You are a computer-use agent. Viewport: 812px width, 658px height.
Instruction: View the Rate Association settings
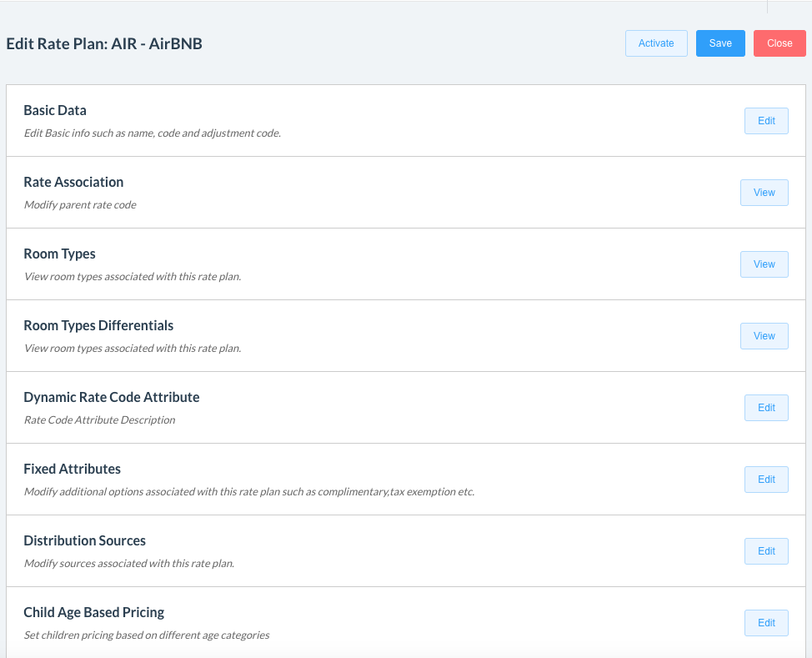click(x=764, y=193)
